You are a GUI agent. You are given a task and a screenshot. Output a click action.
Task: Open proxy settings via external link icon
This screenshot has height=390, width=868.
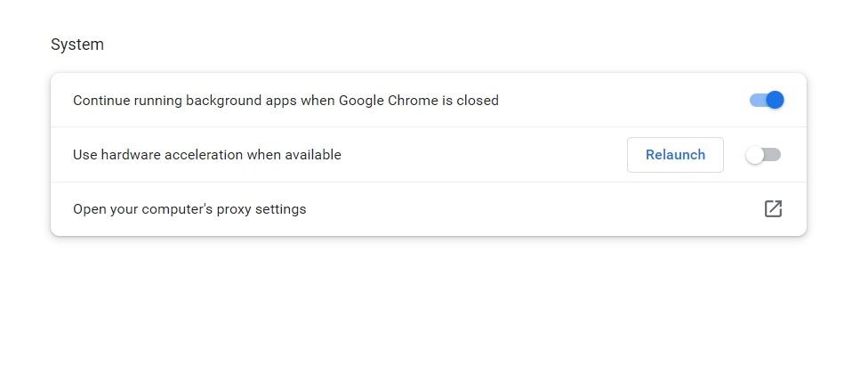click(x=773, y=209)
